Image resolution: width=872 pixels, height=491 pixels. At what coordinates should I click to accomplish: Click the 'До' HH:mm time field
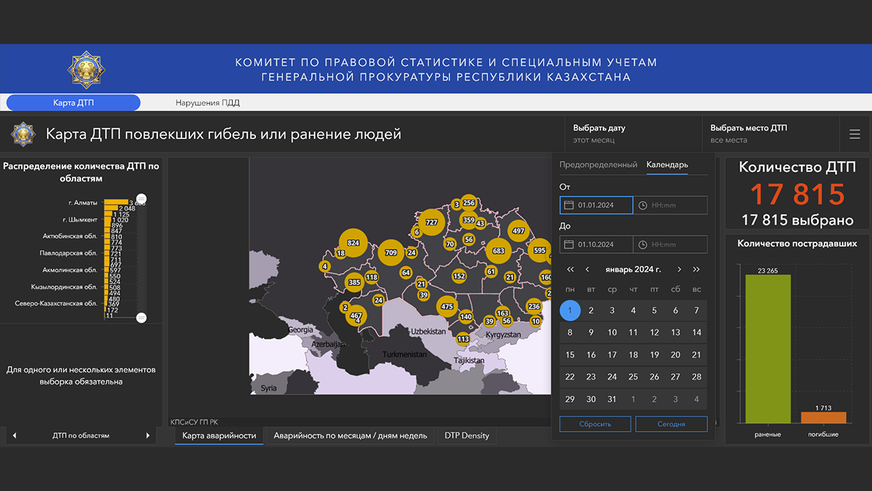pyautogui.click(x=671, y=244)
